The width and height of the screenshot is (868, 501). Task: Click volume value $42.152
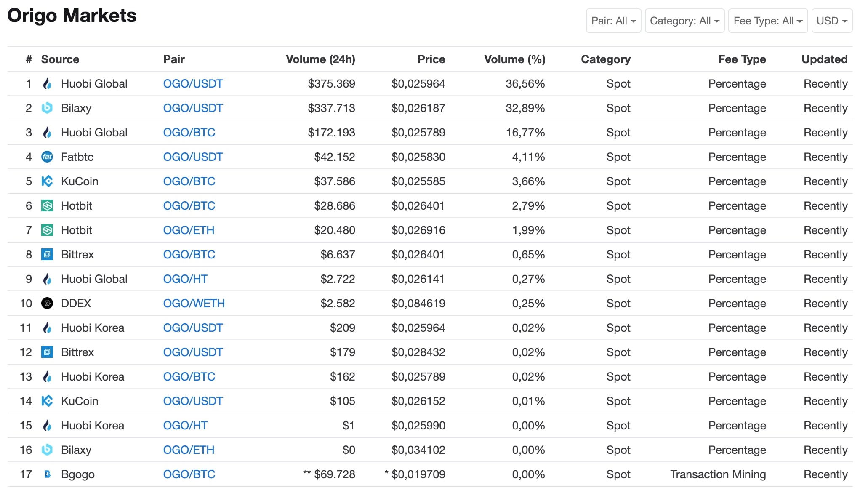[335, 157]
